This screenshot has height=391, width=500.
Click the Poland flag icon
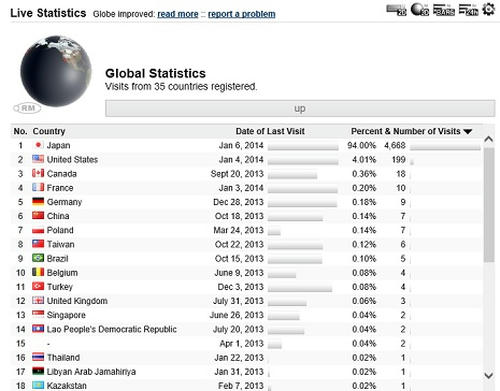38,230
